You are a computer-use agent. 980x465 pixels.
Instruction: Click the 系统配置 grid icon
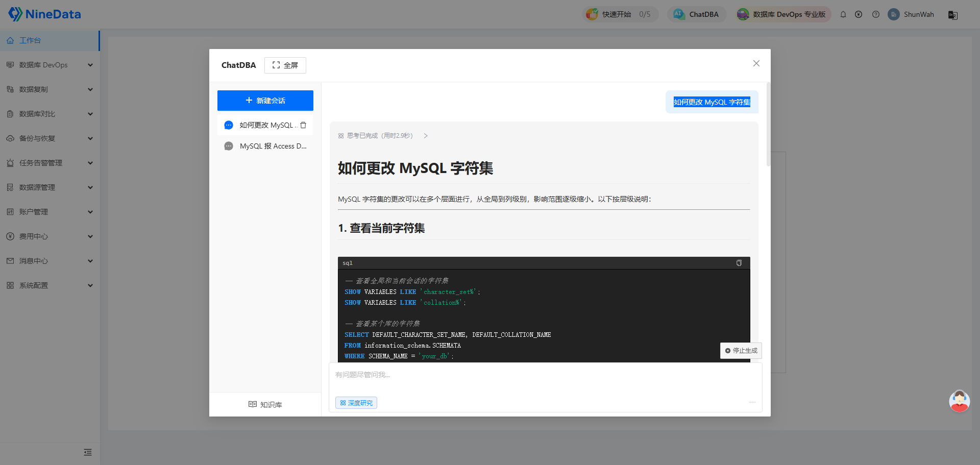[10, 285]
